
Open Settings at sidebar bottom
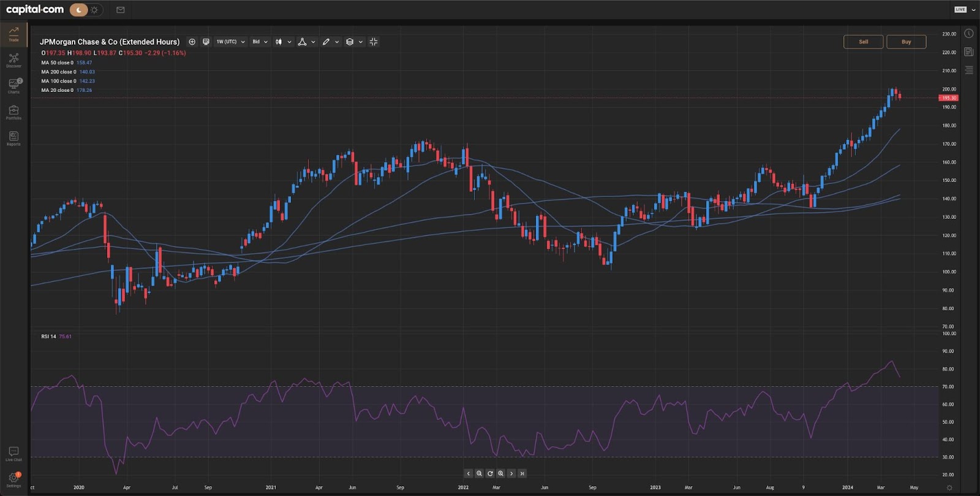click(x=13, y=479)
